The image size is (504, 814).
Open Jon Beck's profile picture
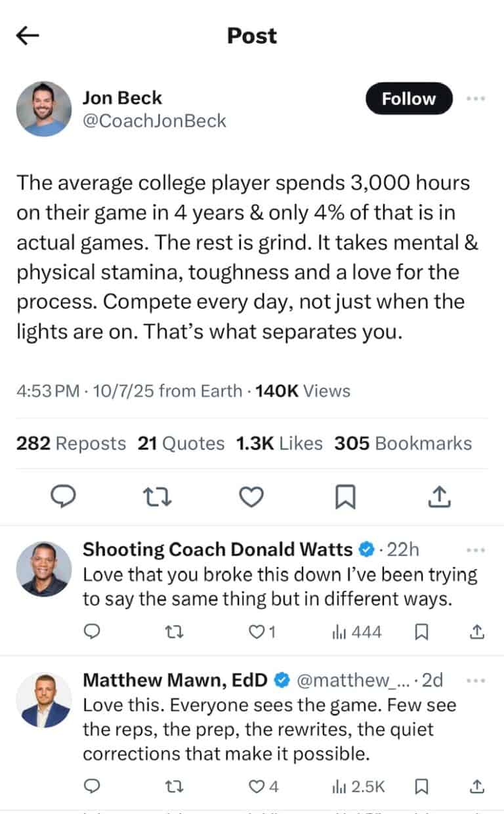(x=44, y=109)
